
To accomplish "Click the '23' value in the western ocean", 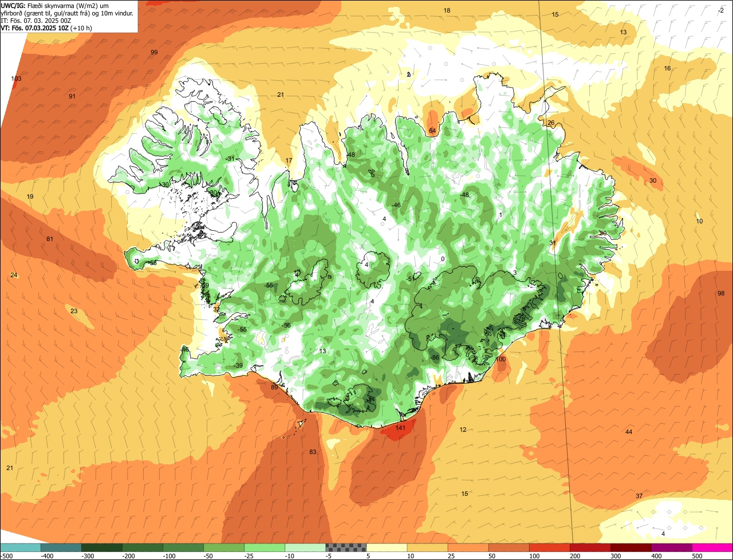I will pos(74,311).
